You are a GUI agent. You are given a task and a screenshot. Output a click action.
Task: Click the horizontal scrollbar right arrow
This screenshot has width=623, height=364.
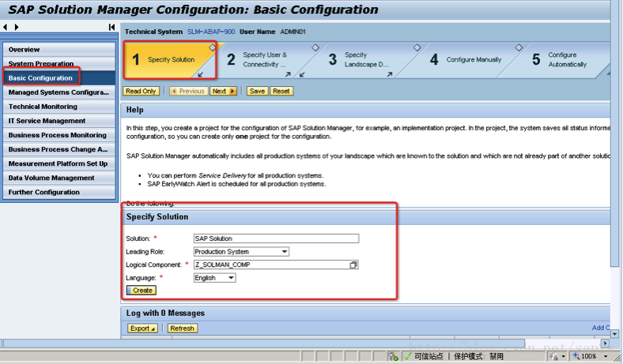[606, 343]
